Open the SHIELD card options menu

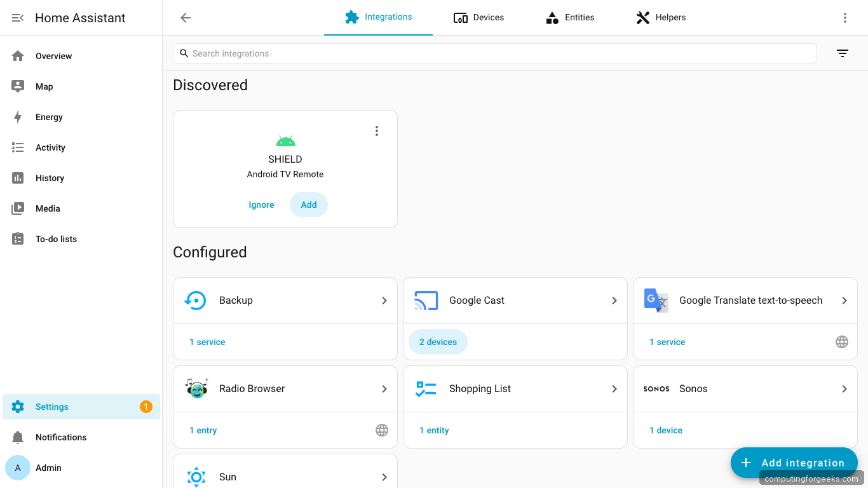pos(377,130)
